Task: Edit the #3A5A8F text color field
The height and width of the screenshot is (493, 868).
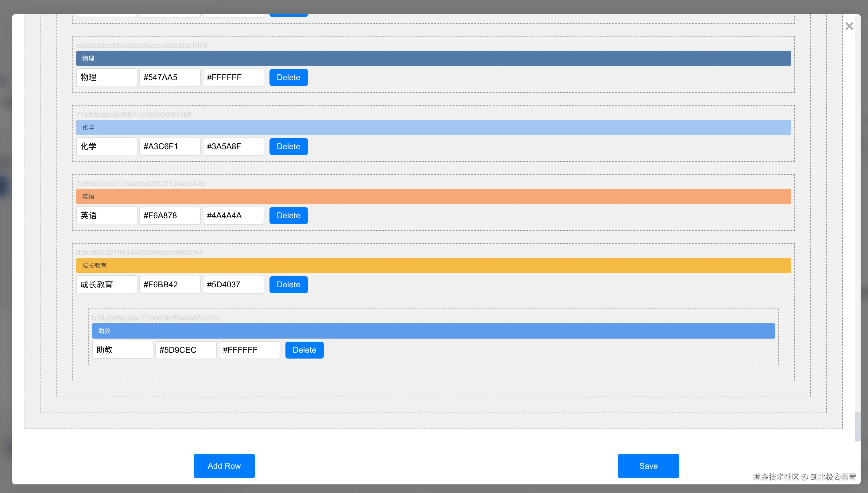Action: pos(233,146)
